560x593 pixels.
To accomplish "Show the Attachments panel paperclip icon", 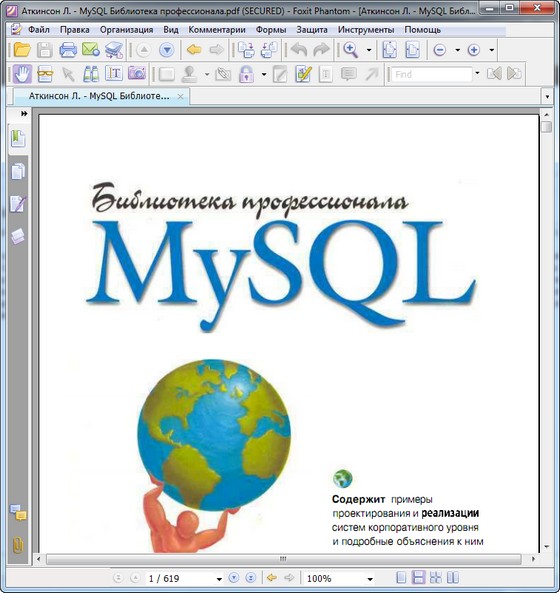I will pos(18,545).
